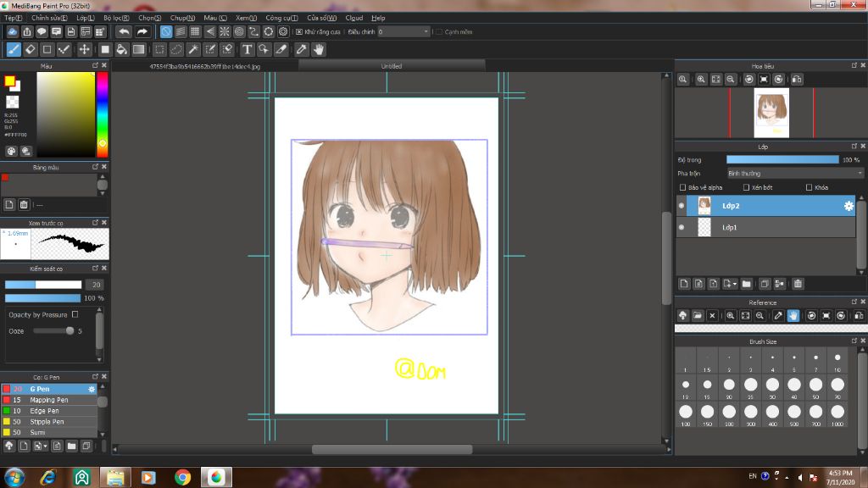
Task: Select the Lớp1 layer row
Action: 765,227
